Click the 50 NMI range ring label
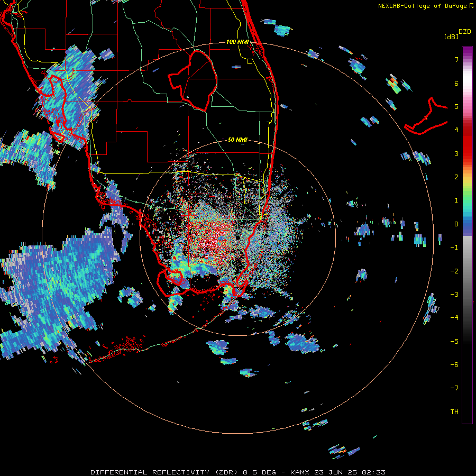This screenshot has height=476, width=476. 237,140
